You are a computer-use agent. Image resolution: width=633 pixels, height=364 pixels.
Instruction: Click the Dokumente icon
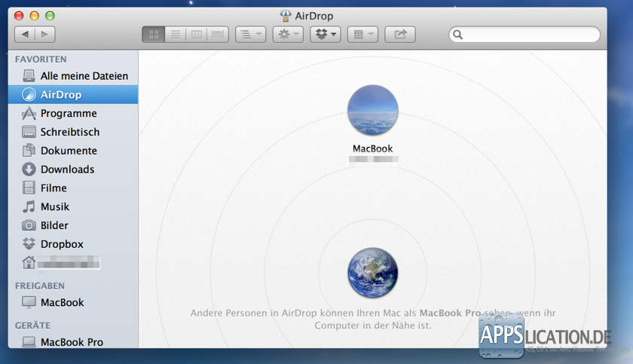coord(29,151)
